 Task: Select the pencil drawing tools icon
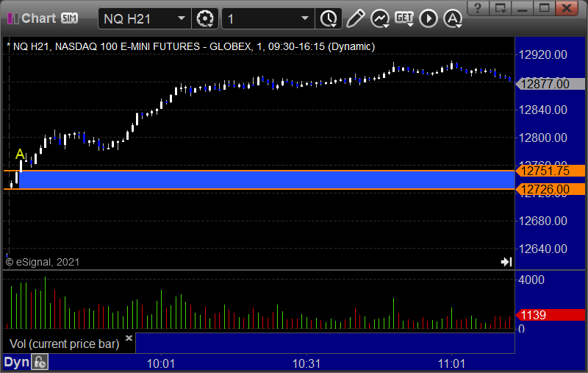pos(355,18)
